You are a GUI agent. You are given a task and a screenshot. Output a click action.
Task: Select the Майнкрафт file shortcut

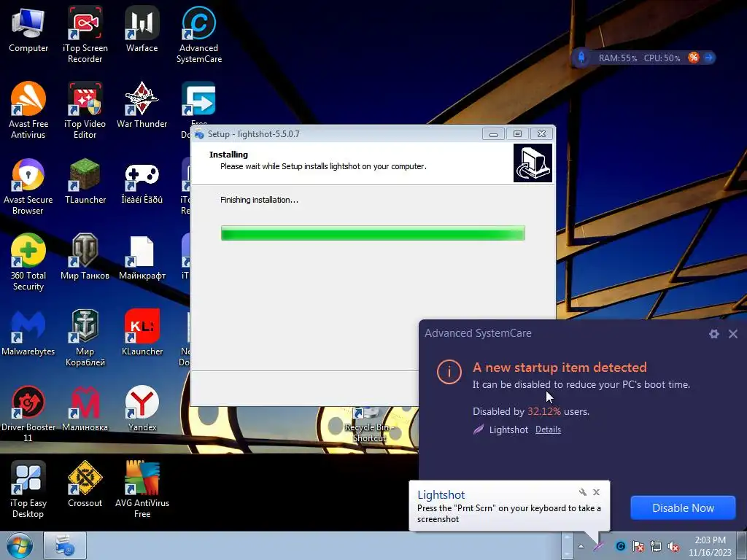point(142,257)
